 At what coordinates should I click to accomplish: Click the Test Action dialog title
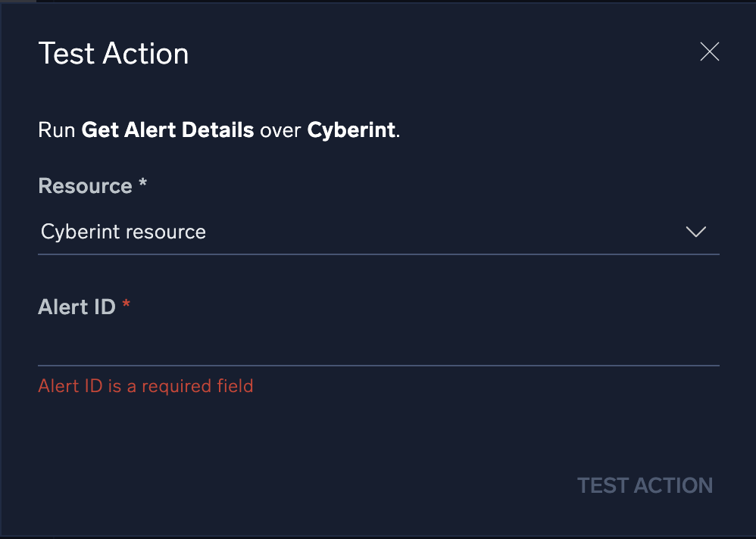(113, 53)
